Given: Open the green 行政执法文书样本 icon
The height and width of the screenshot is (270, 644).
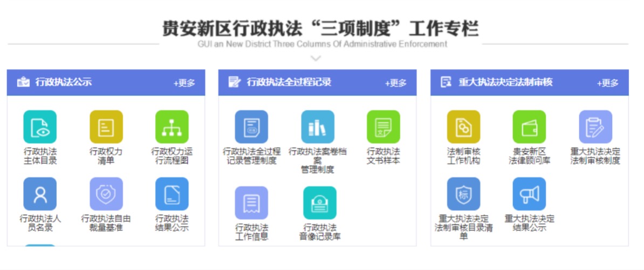Looking at the screenshot, I should [x=383, y=127].
